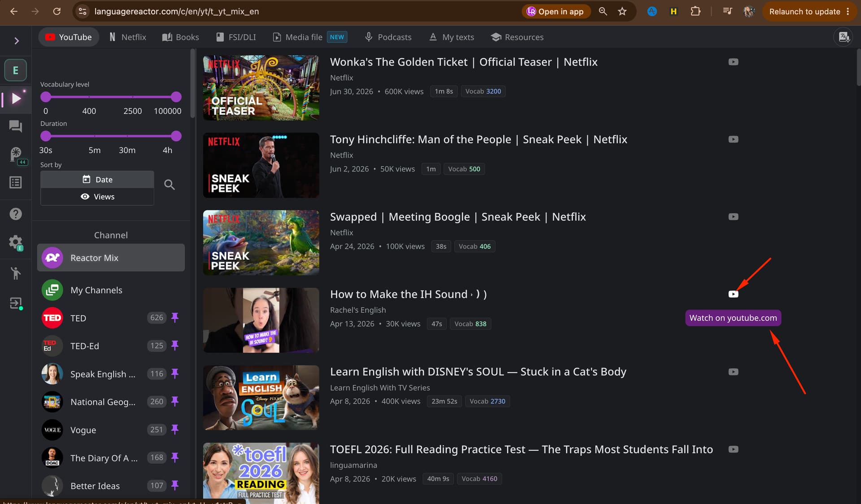Viewport: 861px width, 504px height.
Task: Expand the left sidebar chevron
Action: click(x=16, y=41)
